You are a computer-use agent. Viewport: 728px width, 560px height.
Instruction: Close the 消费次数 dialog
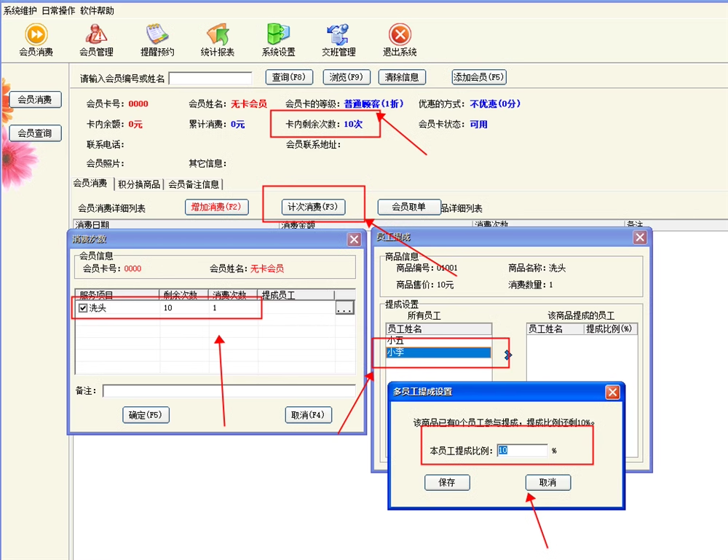(x=355, y=240)
